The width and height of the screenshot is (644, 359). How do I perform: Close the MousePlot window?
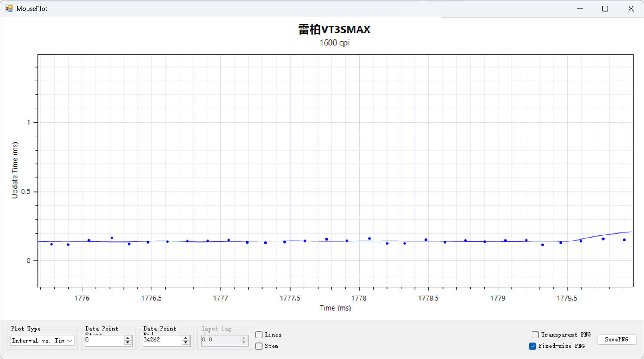[631, 9]
